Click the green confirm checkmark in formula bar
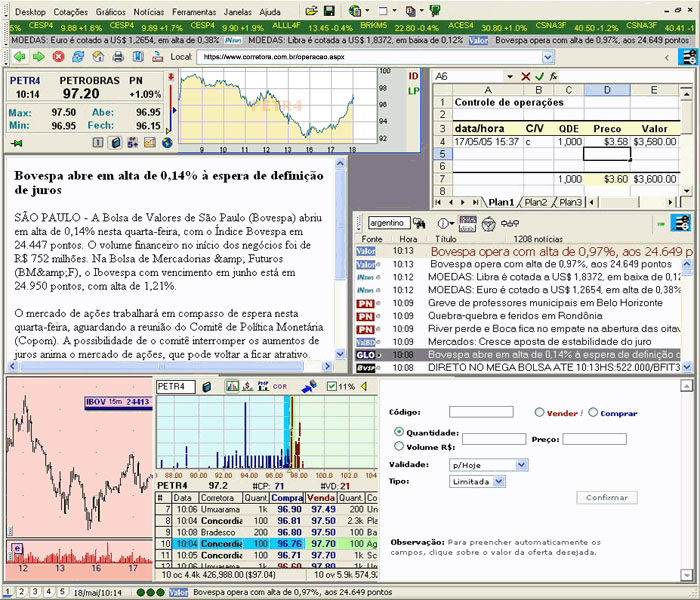The width and height of the screenshot is (700, 600). [x=541, y=76]
